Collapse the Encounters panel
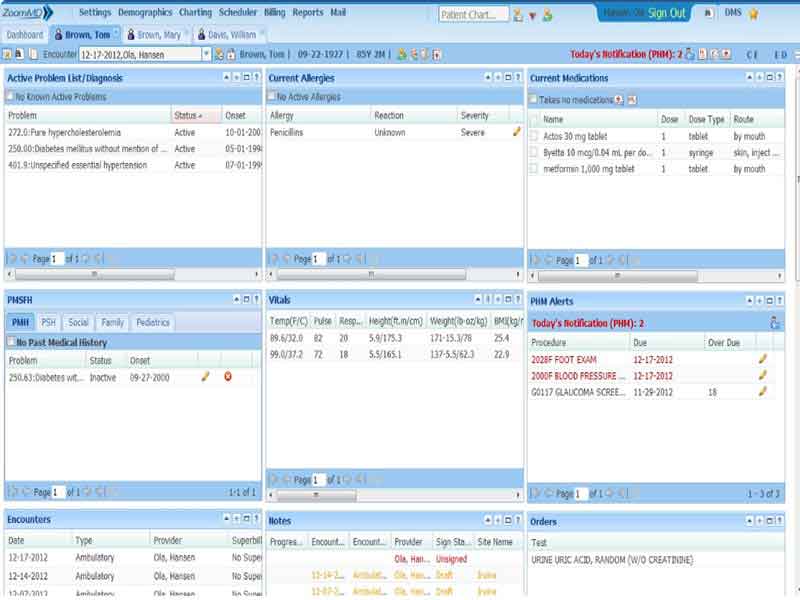 tap(227, 518)
